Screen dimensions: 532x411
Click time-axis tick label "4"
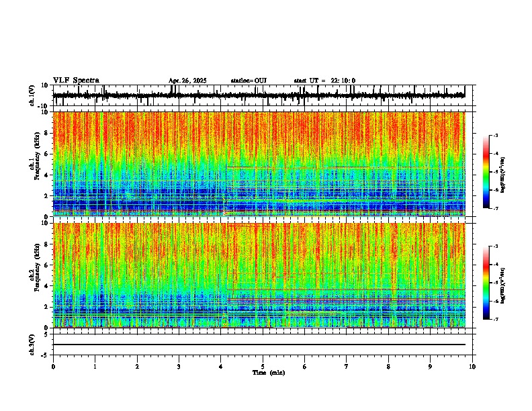(221, 367)
